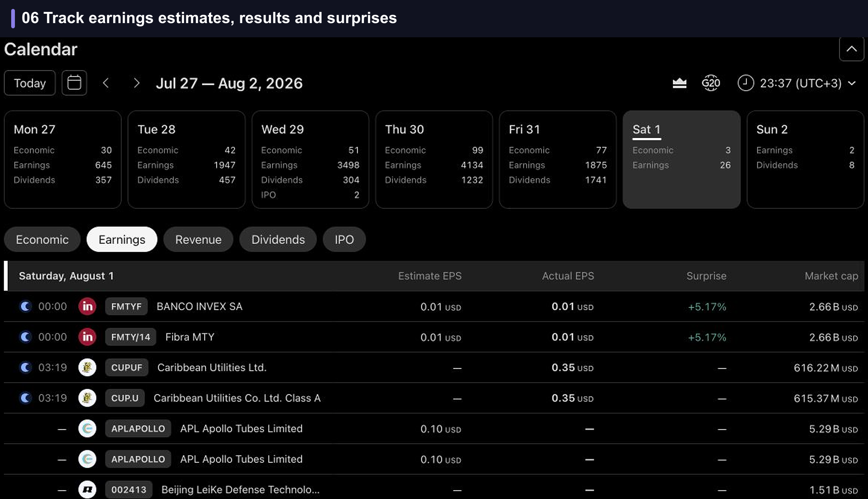Jump to Today

tap(30, 83)
